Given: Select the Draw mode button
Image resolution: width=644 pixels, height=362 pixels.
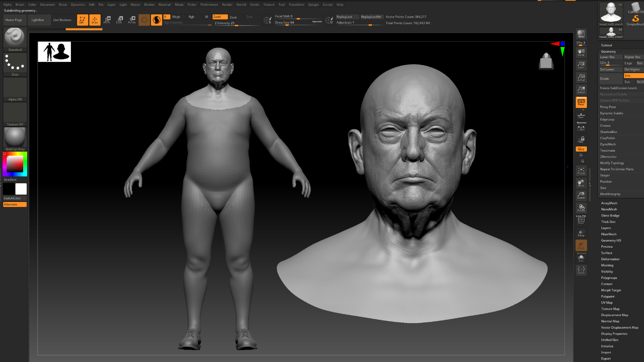Looking at the screenshot, I should (95, 20).
